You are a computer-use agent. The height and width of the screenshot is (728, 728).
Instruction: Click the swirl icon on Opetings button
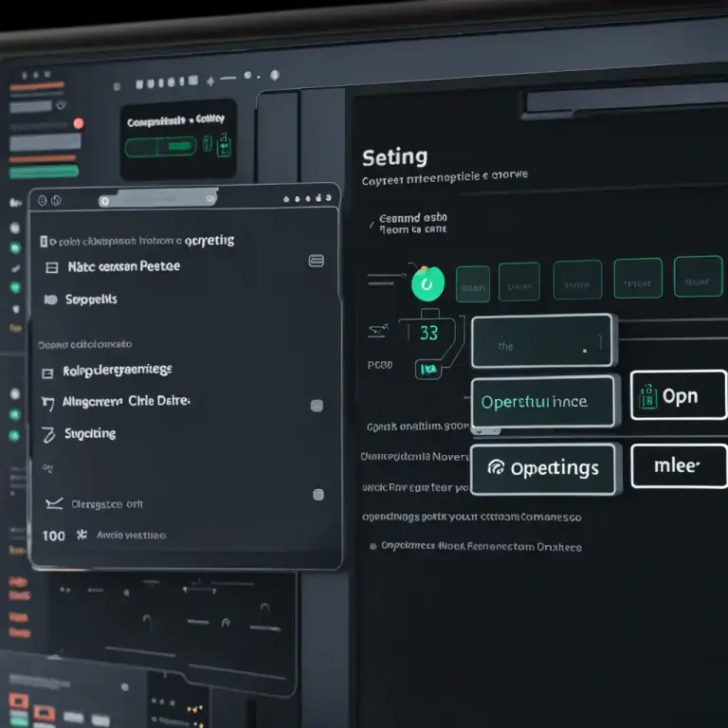point(496,467)
